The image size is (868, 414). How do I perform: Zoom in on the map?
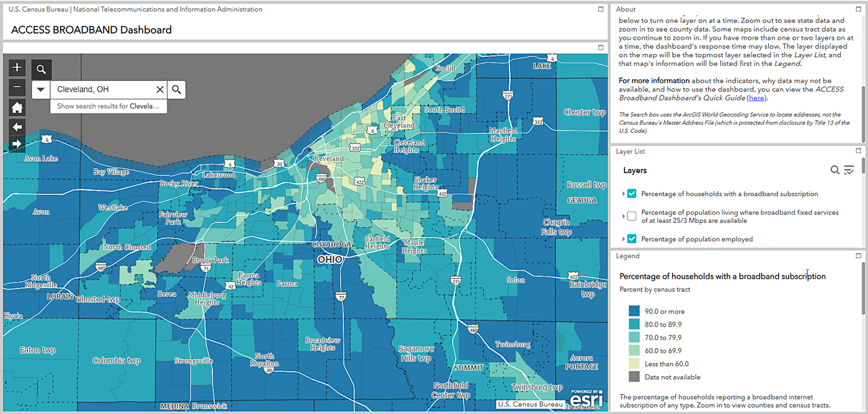[x=17, y=67]
